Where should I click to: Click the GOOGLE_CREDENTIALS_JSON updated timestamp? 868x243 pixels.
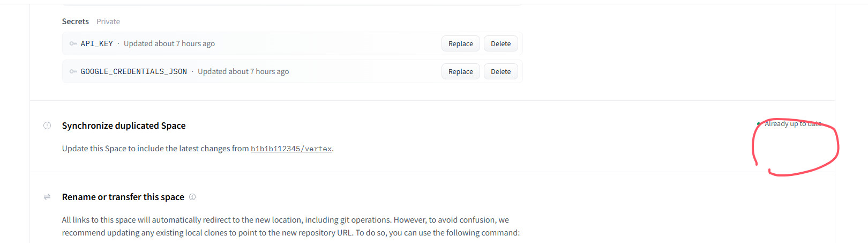tap(243, 71)
